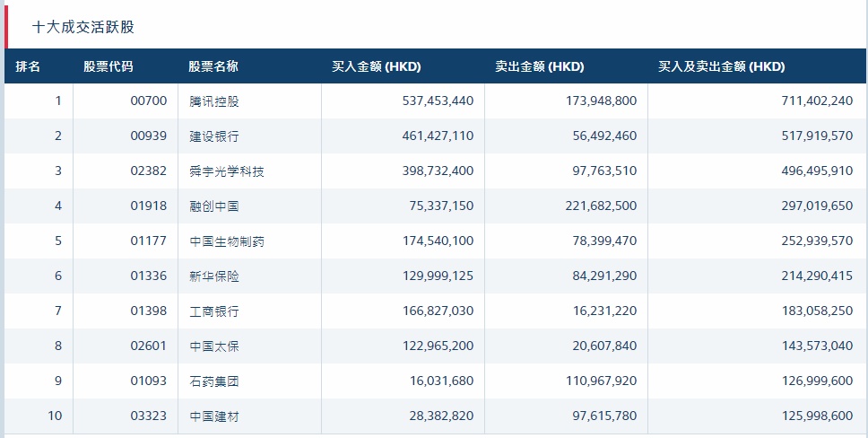868x438 pixels.
Task: Select stock name 新华保险
Action: click(x=214, y=276)
